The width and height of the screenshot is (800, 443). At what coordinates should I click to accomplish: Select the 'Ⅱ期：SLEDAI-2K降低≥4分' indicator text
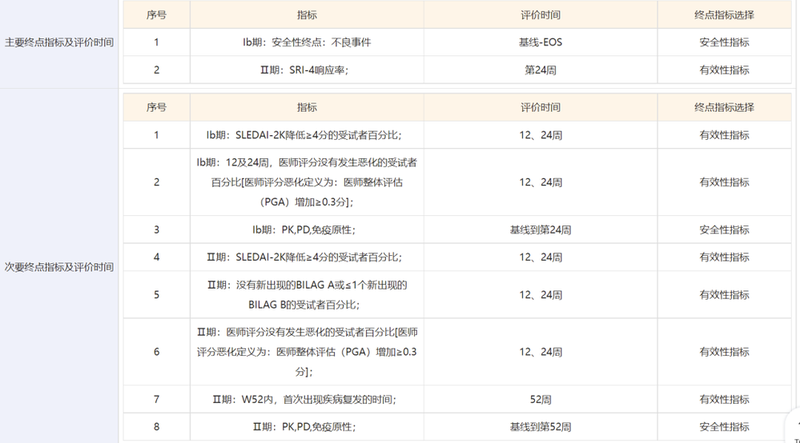304,257
